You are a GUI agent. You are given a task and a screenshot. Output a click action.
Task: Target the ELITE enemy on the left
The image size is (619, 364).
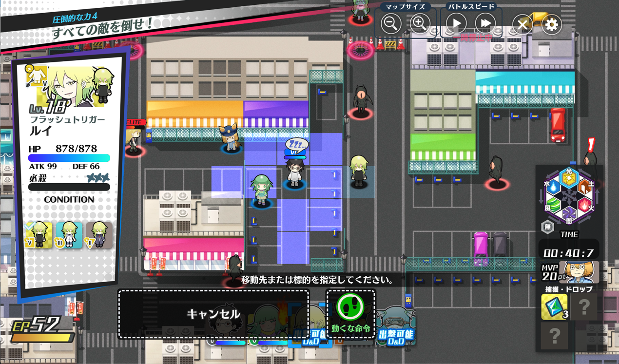pyautogui.click(x=133, y=141)
